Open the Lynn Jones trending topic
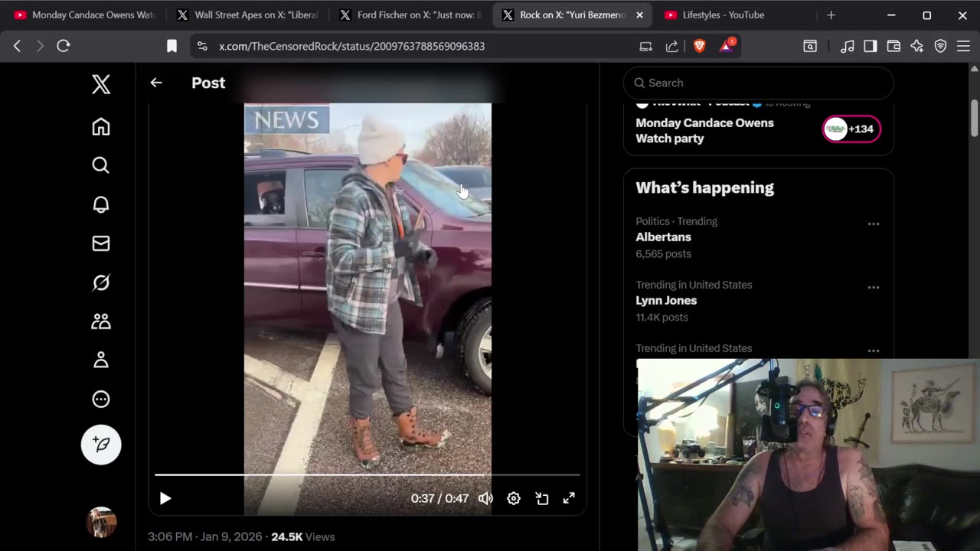Image resolution: width=980 pixels, height=551 pixels. pos(666,301)
